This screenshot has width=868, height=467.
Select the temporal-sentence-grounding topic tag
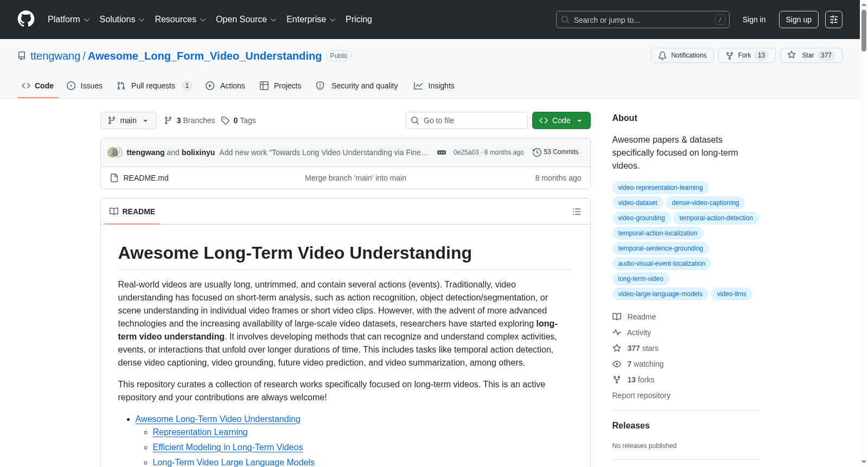tap(660, 248)
